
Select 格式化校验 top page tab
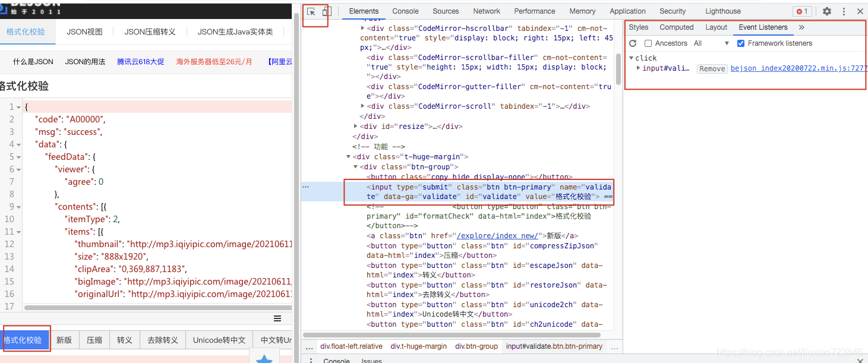26,31
